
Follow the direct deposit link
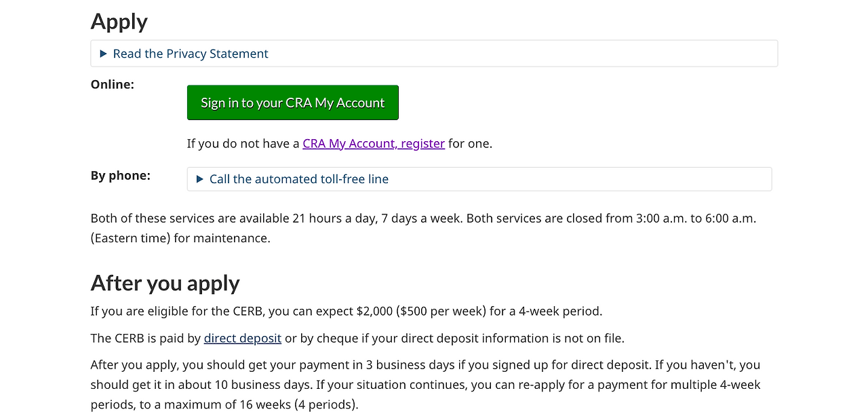(x=243, y=338)
